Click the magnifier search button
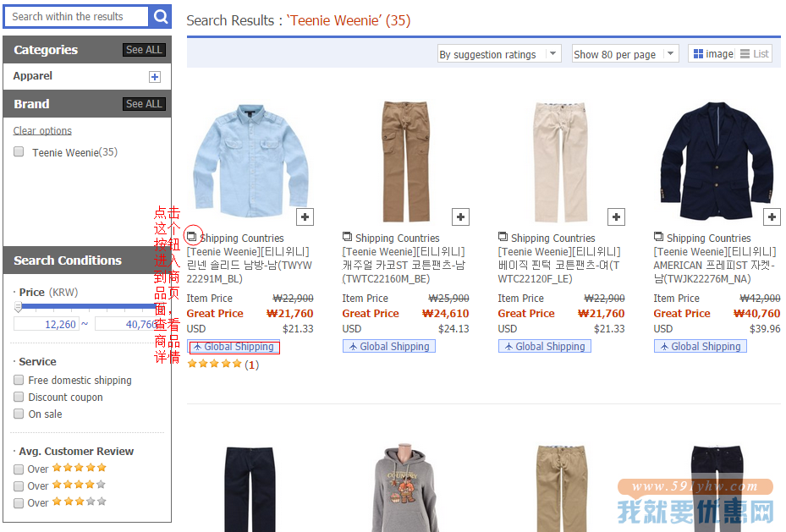Viewport: 786px width, 532px height. 161,17
